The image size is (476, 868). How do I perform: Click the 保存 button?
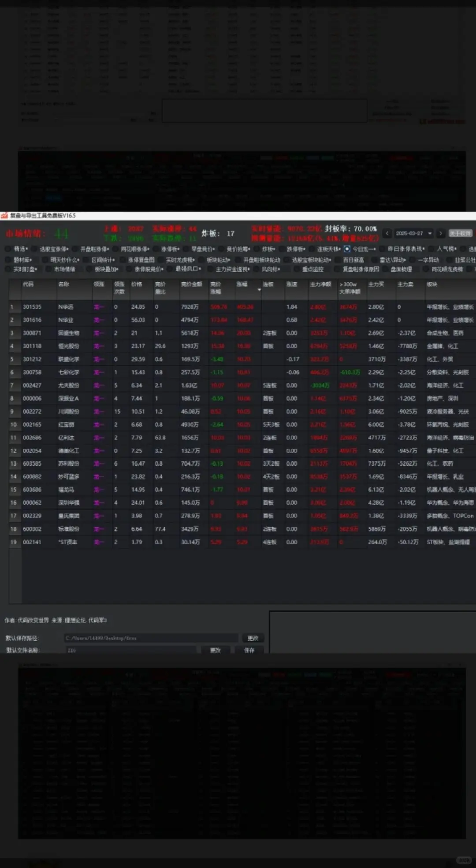click(x=249, y=650)
